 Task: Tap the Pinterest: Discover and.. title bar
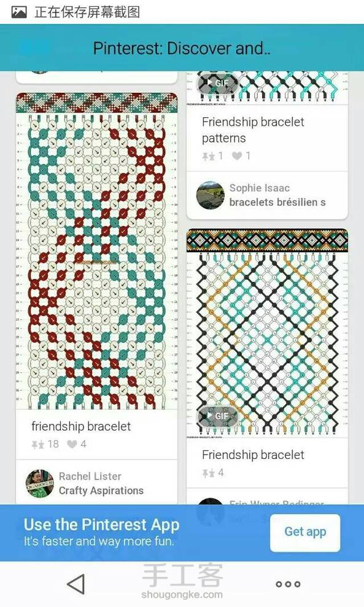pyautogui.click(x=182, y=48)
